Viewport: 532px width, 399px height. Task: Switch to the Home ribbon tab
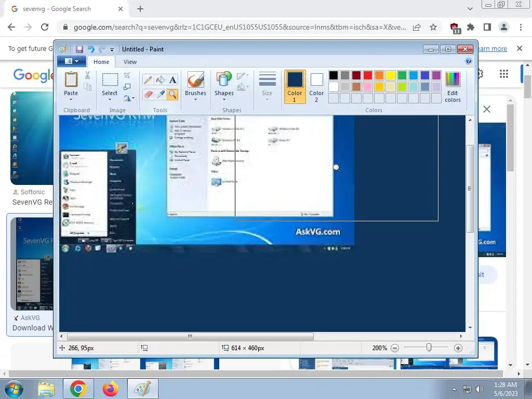[101, 62]
